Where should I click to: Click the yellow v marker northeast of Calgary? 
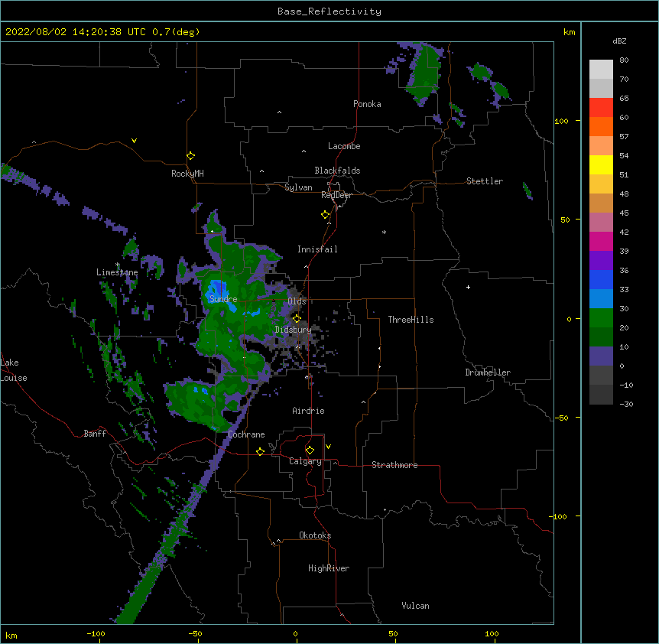coord(328,447)
